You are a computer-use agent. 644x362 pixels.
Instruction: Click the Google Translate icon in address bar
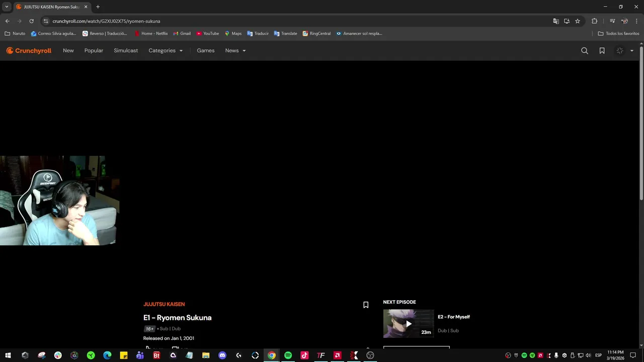coord(556,21)
